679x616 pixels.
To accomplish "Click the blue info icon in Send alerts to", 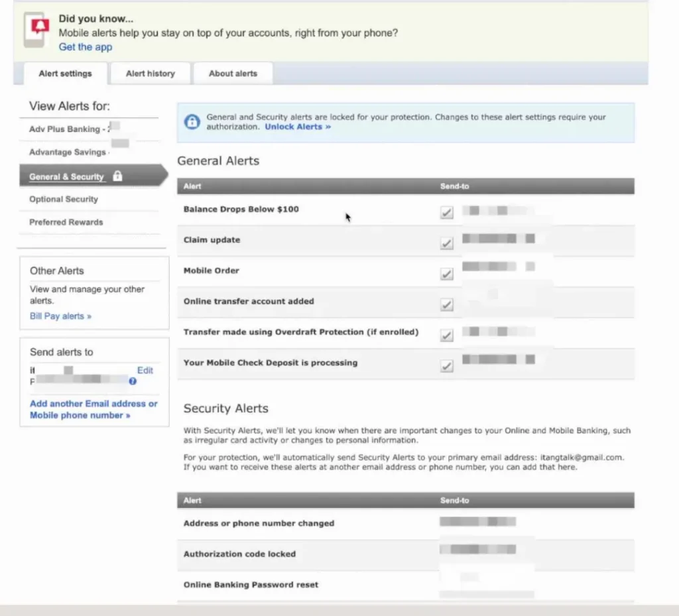I will 133,381.
